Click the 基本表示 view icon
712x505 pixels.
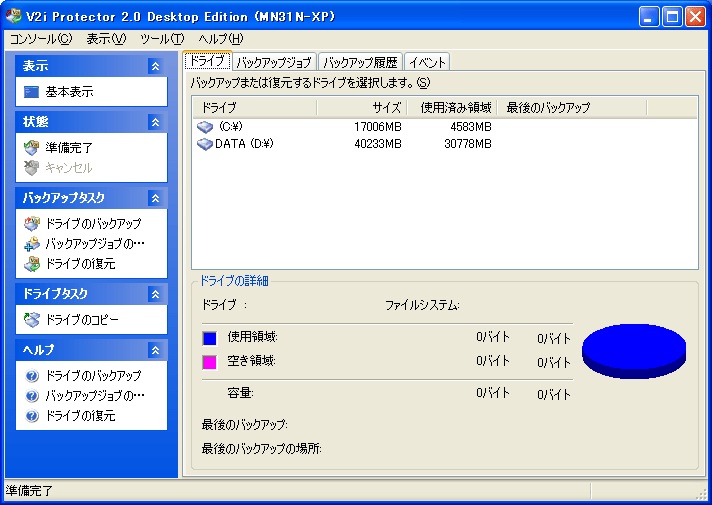[x=31, y=92]
